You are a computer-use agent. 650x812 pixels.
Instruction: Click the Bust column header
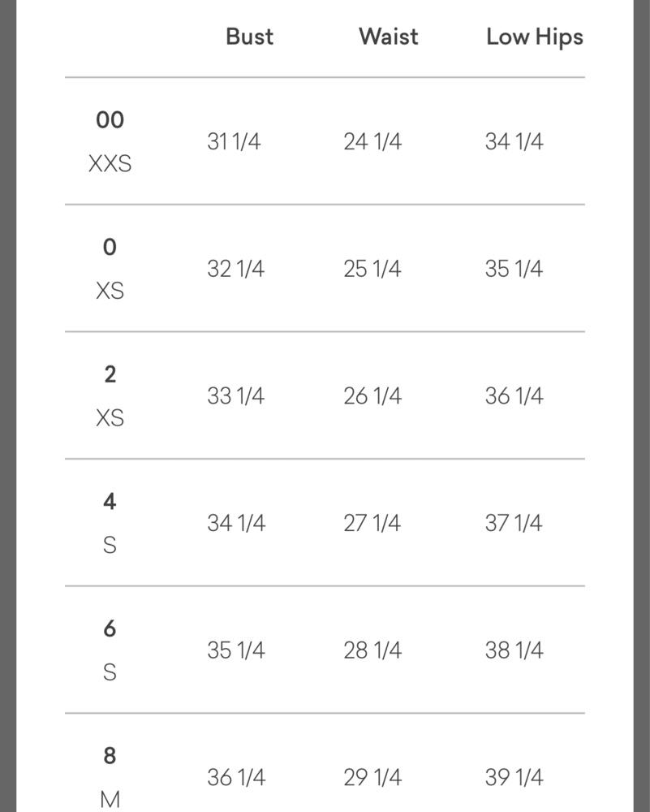249,37
